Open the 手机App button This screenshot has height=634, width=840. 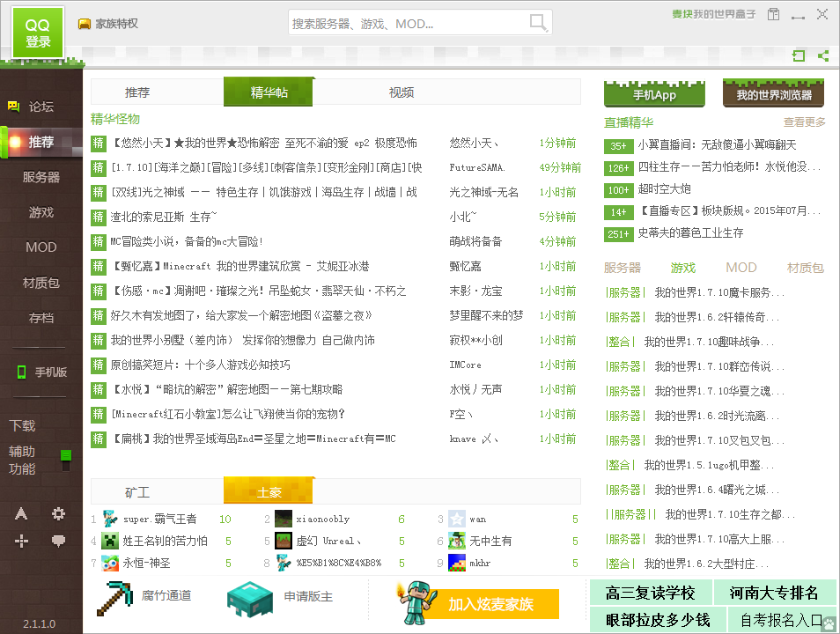(x=654, y=94)
